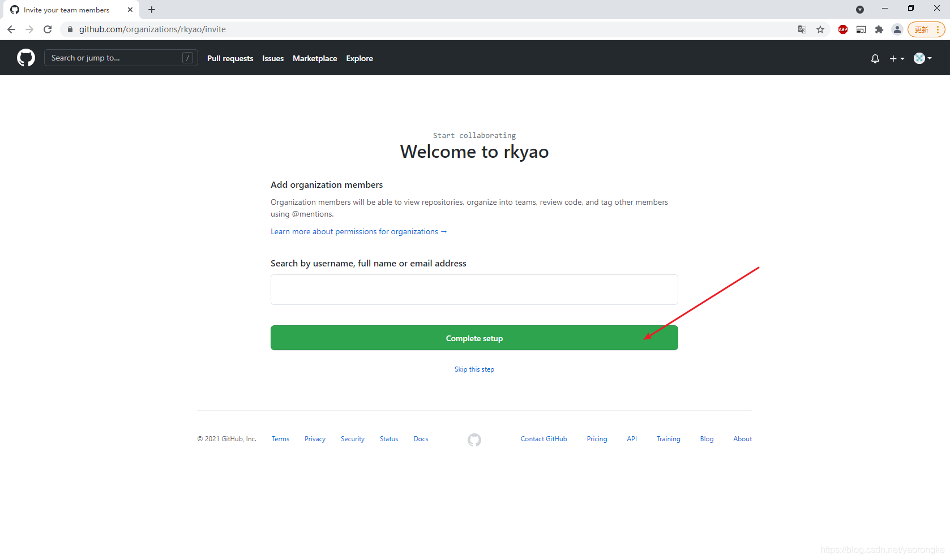950x560 pixels.
Task: Click the 'Add organization members' heading text
Action: 327,184
